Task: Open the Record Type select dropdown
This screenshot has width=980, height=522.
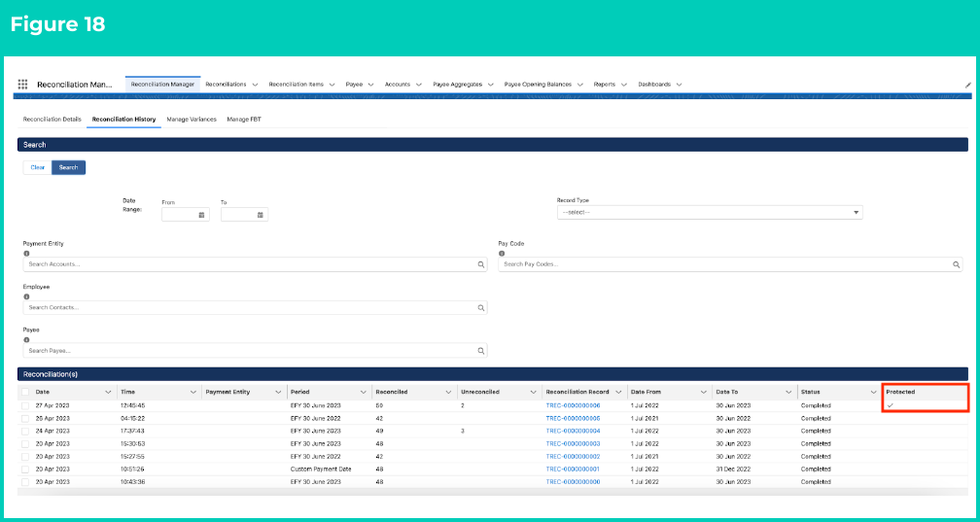Action: tap(710, 213)
